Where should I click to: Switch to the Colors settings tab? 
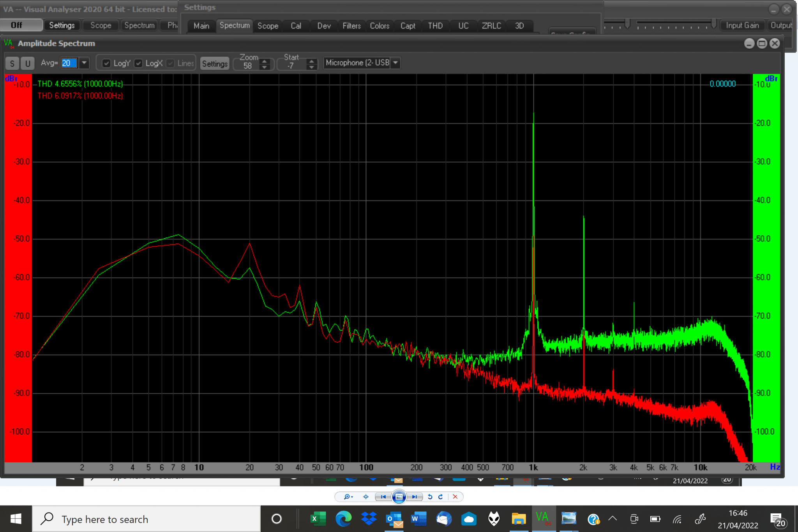(380, 26)
